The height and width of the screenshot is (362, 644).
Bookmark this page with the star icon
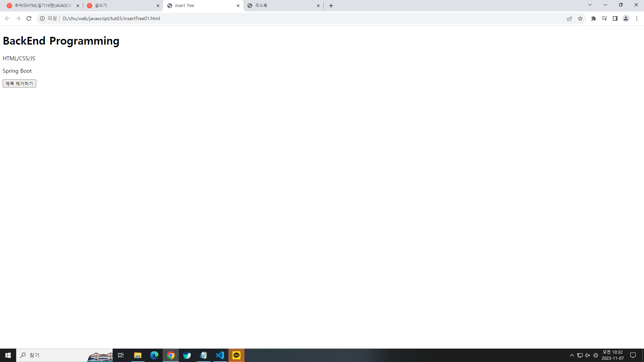point(580,18)
